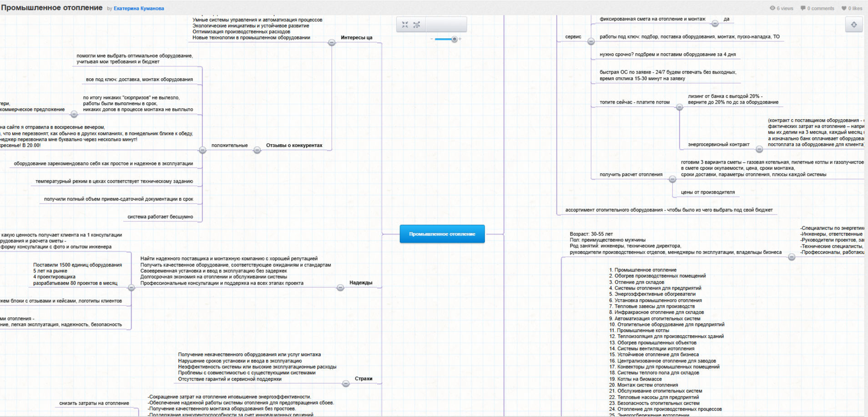
Task: Click the zoom-in plus sign
Action: coord(460,39)
